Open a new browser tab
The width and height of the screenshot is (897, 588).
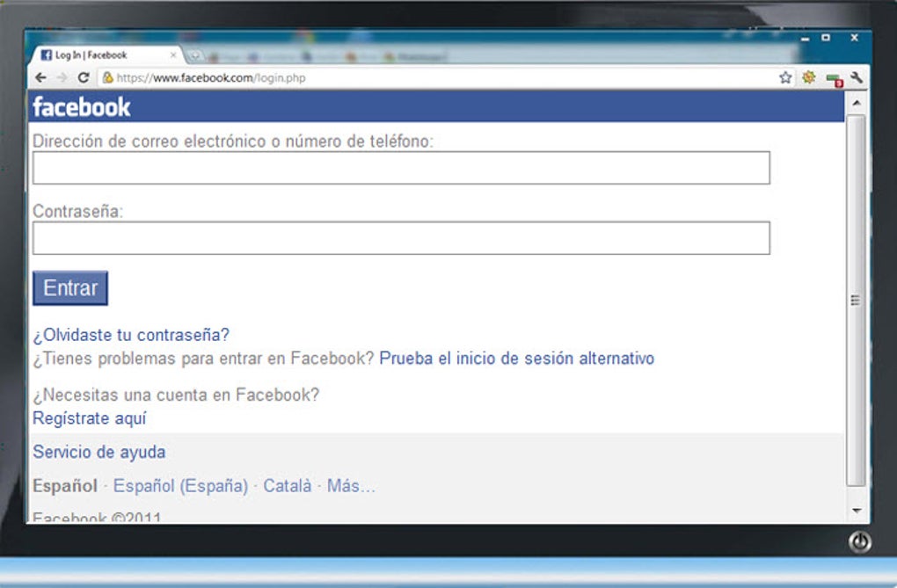point(195,54)
